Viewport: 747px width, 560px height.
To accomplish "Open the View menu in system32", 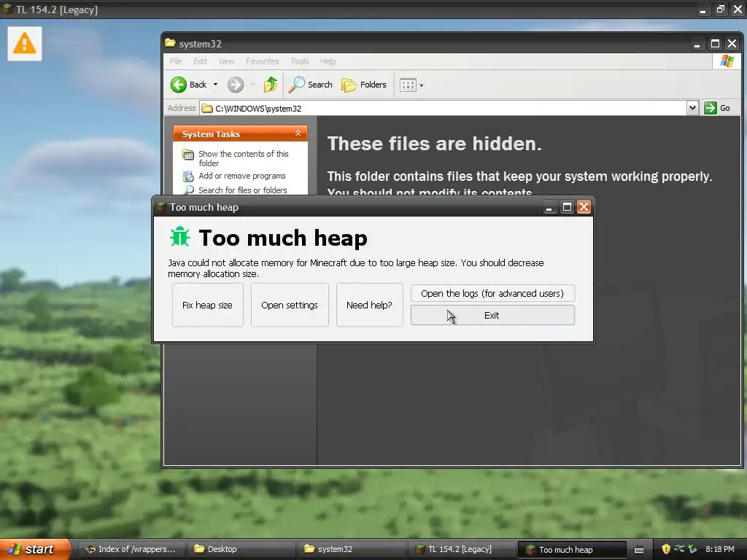I will (x=226, y=61).
